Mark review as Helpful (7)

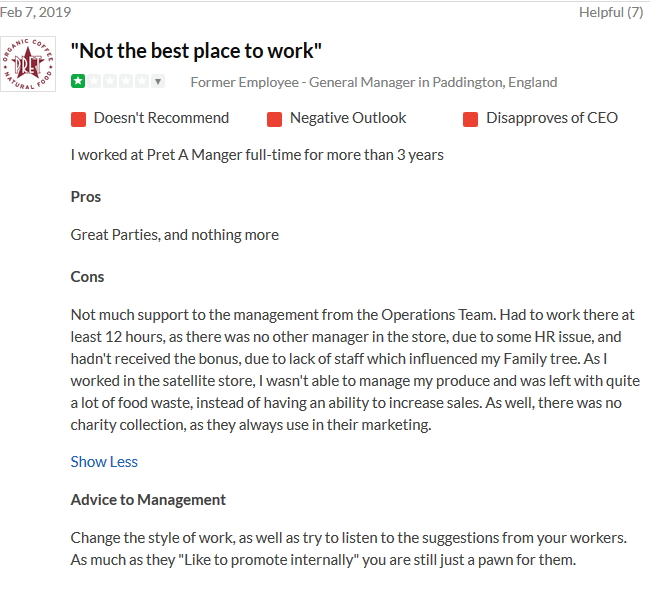pos(610,12)
